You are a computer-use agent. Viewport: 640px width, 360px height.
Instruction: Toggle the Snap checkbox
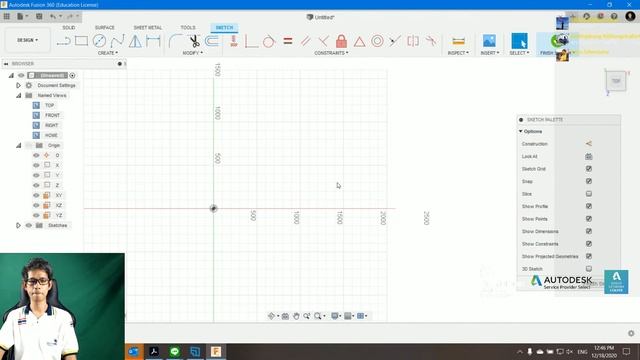point(589,181)
